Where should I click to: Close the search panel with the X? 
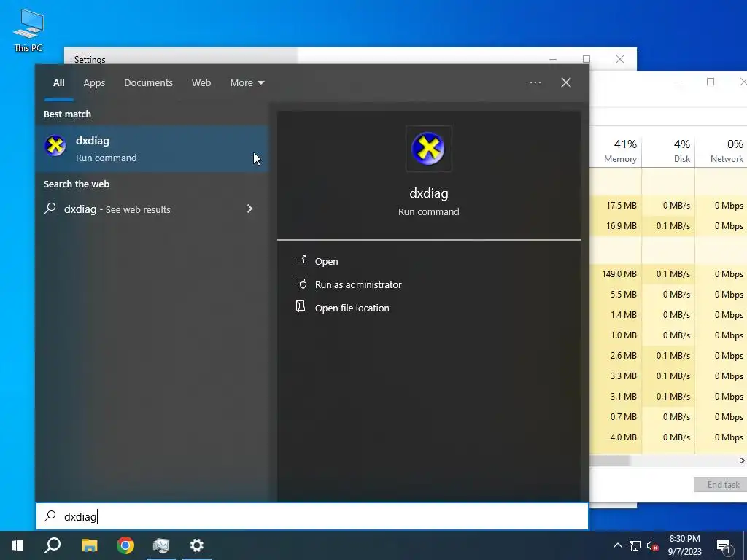tap(566, 82)
